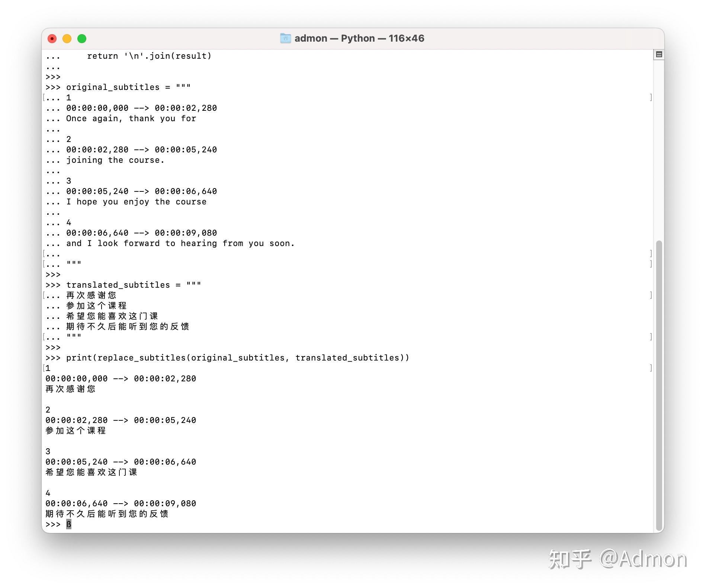This screenshot has width=706, height=588.
Task: Select the line I hope you enjoy the course
Action: coord(137,201)
